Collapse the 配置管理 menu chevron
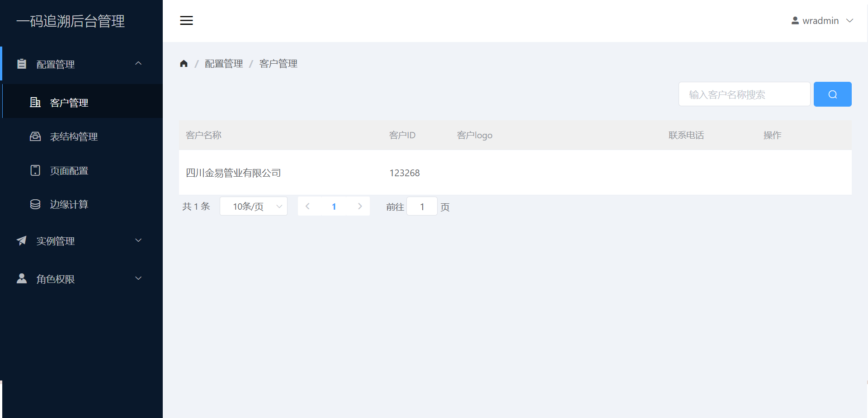This screenshot has height=418, width=868. click(x=138, y=63)
